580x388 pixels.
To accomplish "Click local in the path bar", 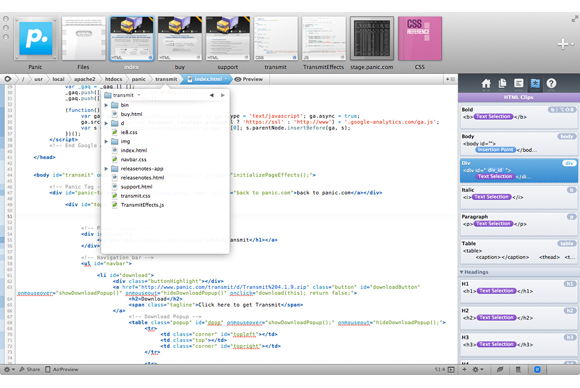I will pos(58,79).
